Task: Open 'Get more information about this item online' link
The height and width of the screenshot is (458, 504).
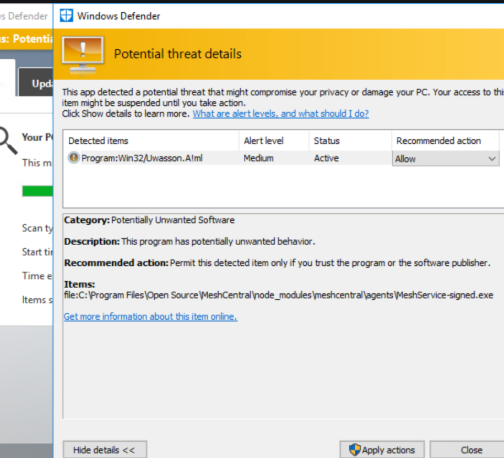Action: point(150,316)
